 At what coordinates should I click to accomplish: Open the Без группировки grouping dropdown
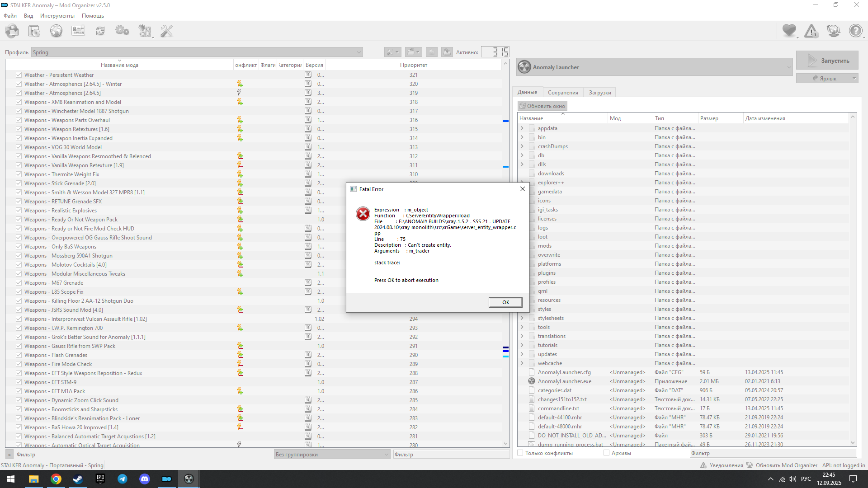332,455
